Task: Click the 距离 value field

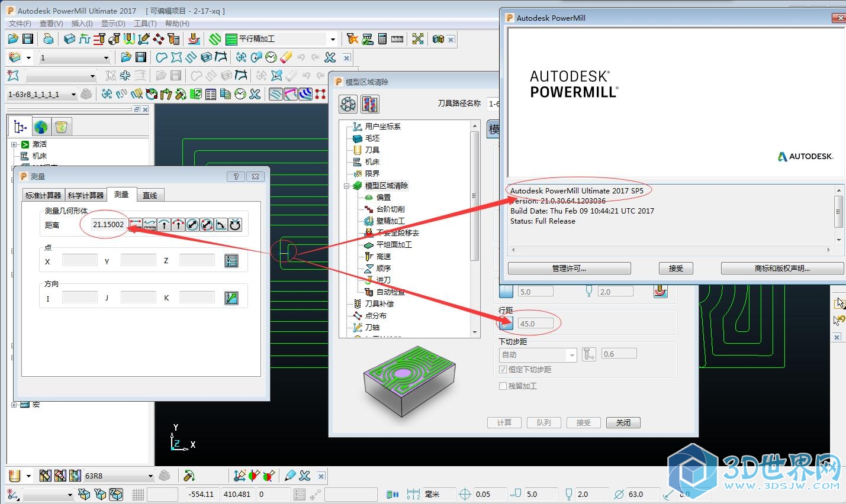Action: 109,225
